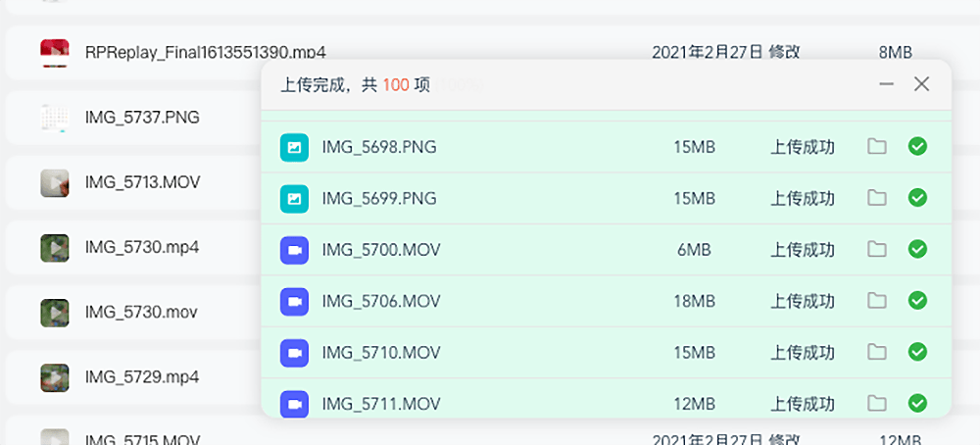The height and width of the screenshot is (445, 980).
Task: Select IMG_5715.MOV file name
Action: [142, 439]
